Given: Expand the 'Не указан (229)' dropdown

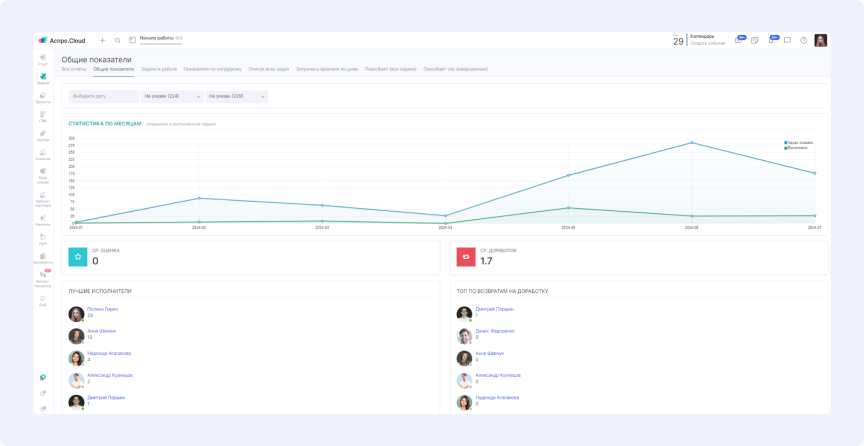Looking at the screenshot, I should click(x=236, y=97).
